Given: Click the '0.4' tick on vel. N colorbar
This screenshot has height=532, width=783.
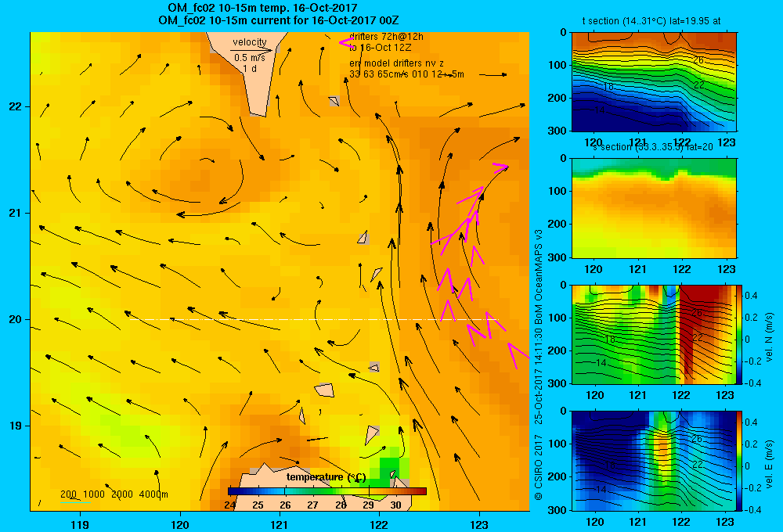Looking at the screenshot, I should pos(752,296).
